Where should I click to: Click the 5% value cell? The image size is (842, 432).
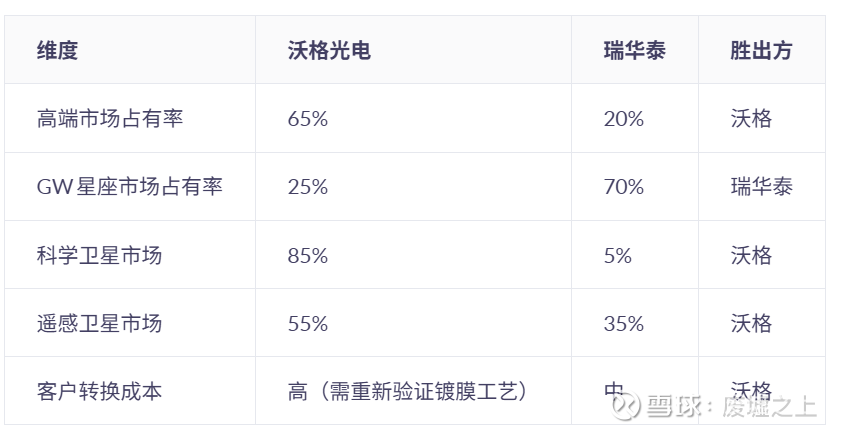point(618,255)
